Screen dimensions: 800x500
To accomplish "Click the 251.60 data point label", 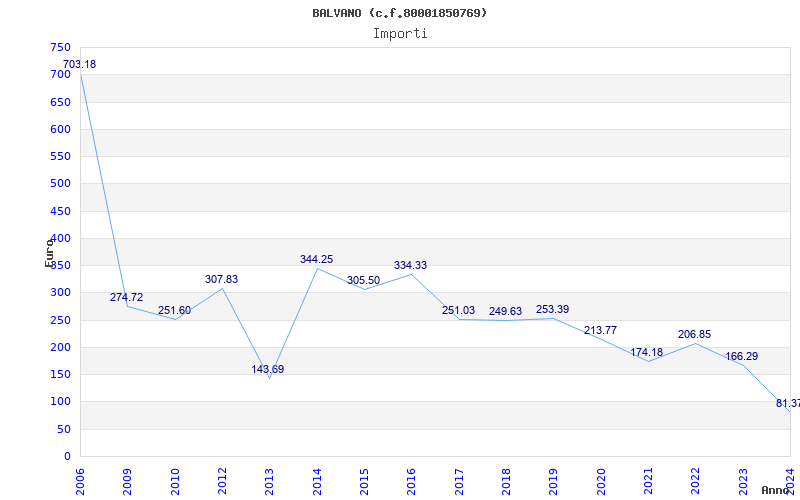I will click(x=174, y=310).
